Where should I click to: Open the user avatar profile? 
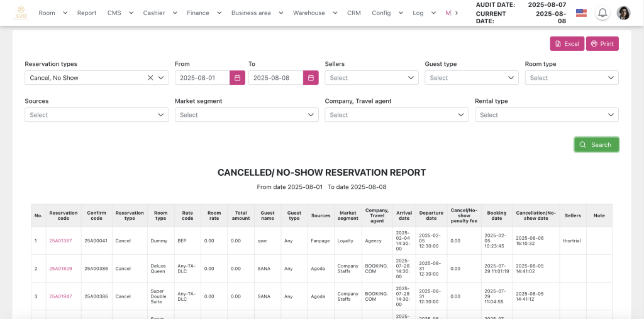pyautogui.click(x=623, y=13)
